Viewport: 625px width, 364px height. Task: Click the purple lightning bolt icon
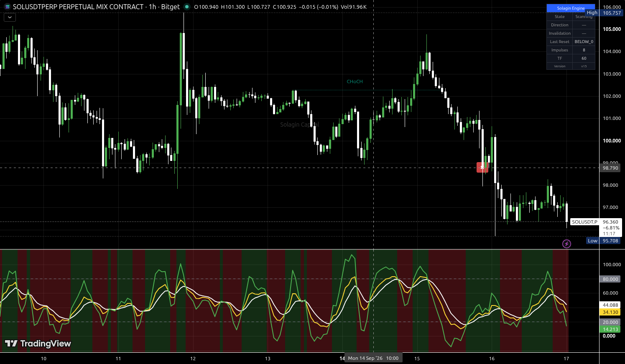click(566, 244)
